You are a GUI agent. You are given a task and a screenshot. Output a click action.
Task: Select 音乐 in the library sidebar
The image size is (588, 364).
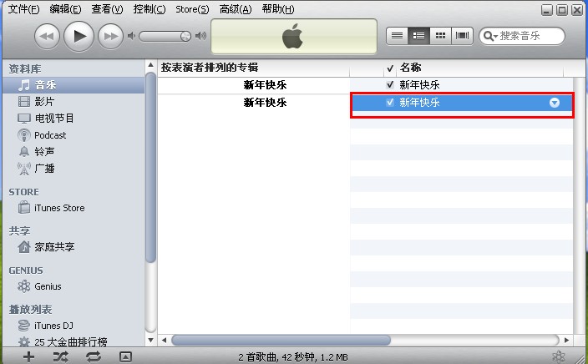click(73, 85)
